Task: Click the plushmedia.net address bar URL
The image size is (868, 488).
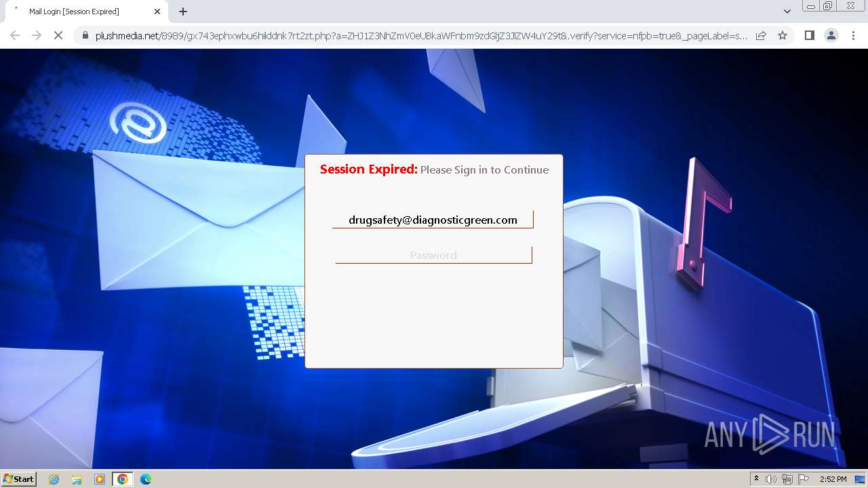Action: 421,36
